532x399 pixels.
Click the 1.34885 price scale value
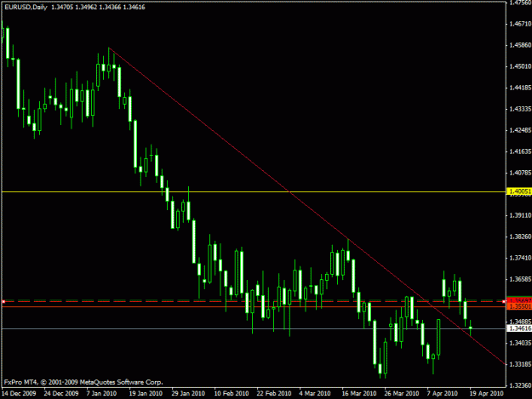coord(520,322)
